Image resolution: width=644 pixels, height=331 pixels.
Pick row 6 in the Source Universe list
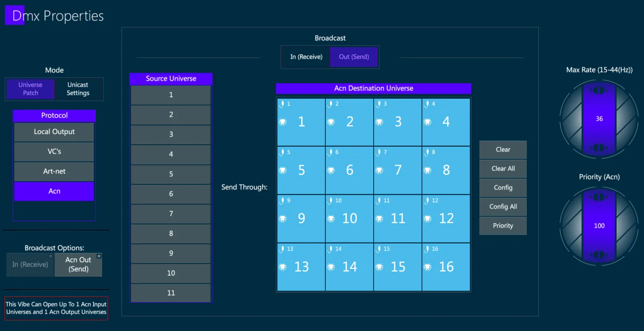click(171, 194)
